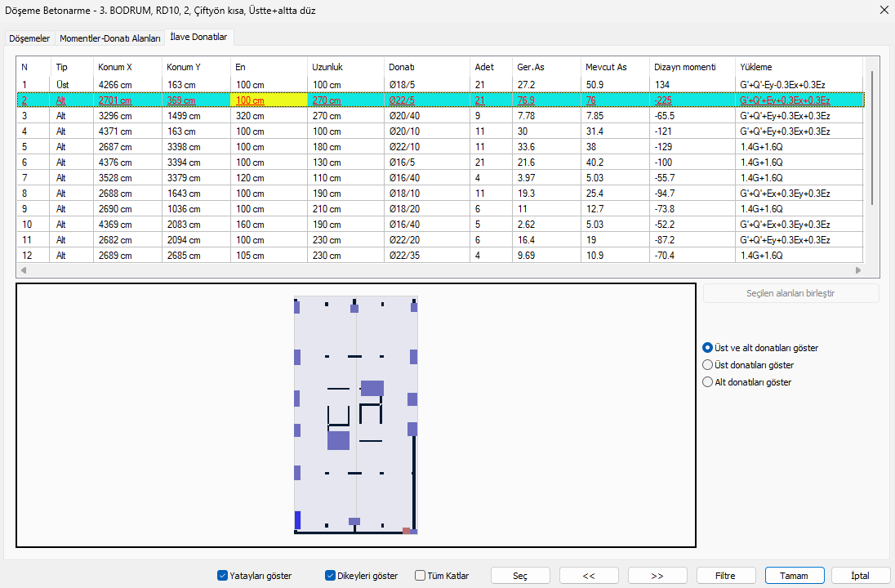Image resolution: width=895 pixels, height=588 pixels.
Task: Click the >> next navigation button
Action: pos(657,576)
